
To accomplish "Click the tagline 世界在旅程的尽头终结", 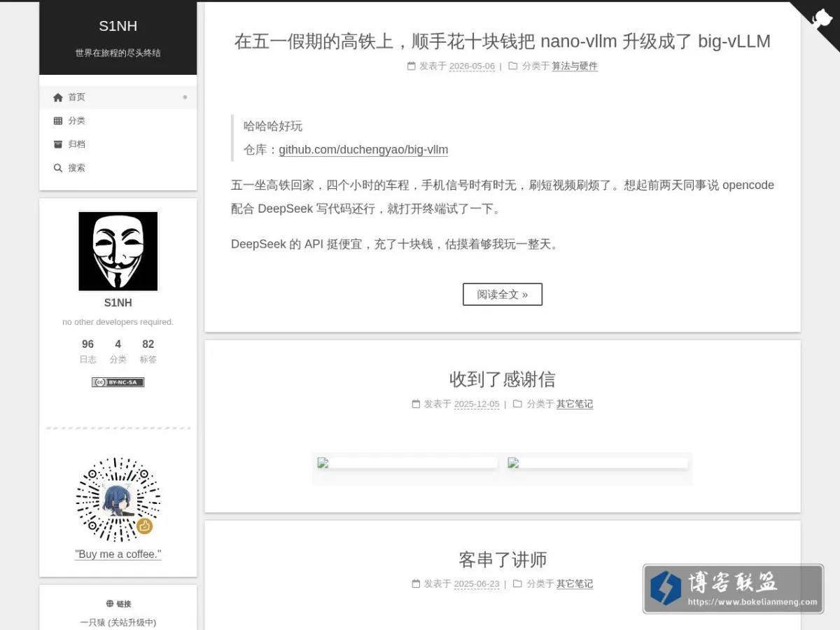I will tap(118, 52).
